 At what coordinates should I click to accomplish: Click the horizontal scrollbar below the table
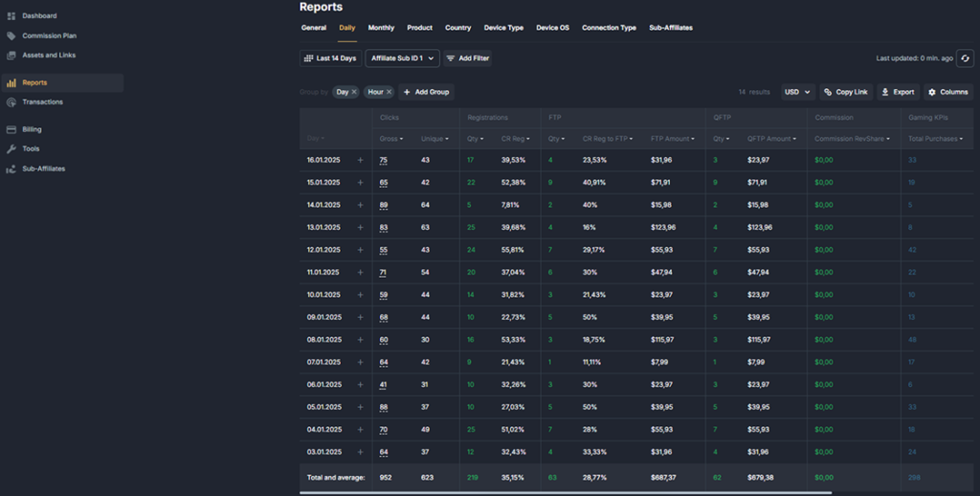pyautogui.click(x=565, y=492)
